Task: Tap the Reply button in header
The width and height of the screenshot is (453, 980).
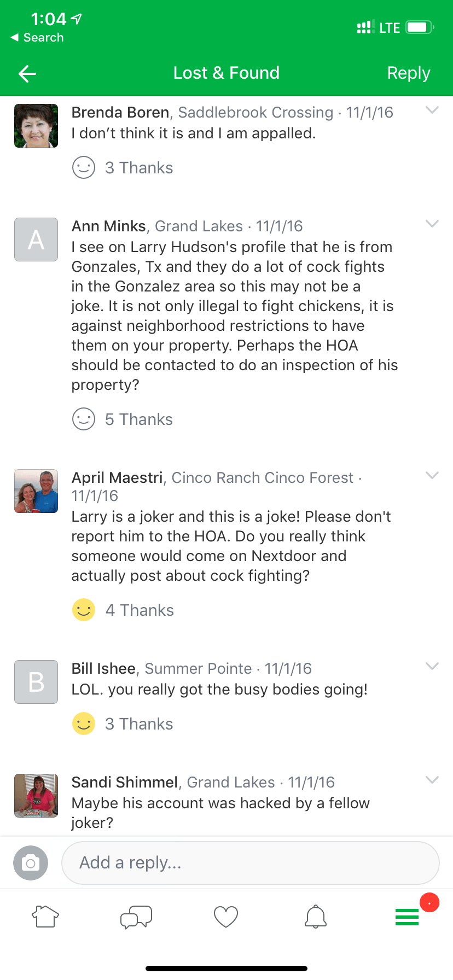Action: coord(408,73)
